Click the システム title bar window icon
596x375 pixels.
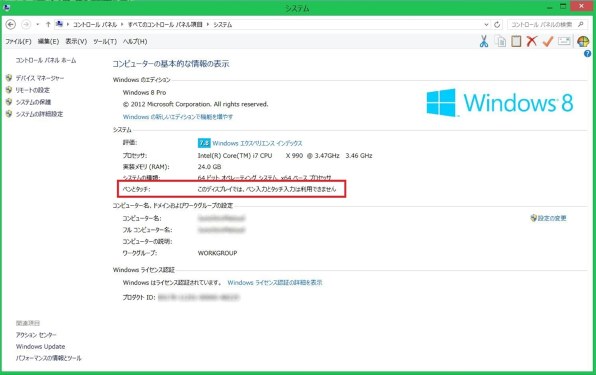tap(6, 8)
